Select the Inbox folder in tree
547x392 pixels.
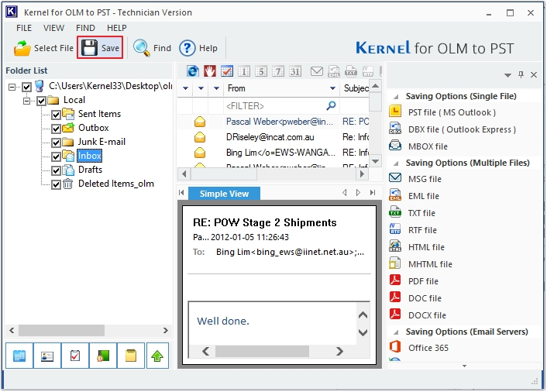click(x=89, y=156)
